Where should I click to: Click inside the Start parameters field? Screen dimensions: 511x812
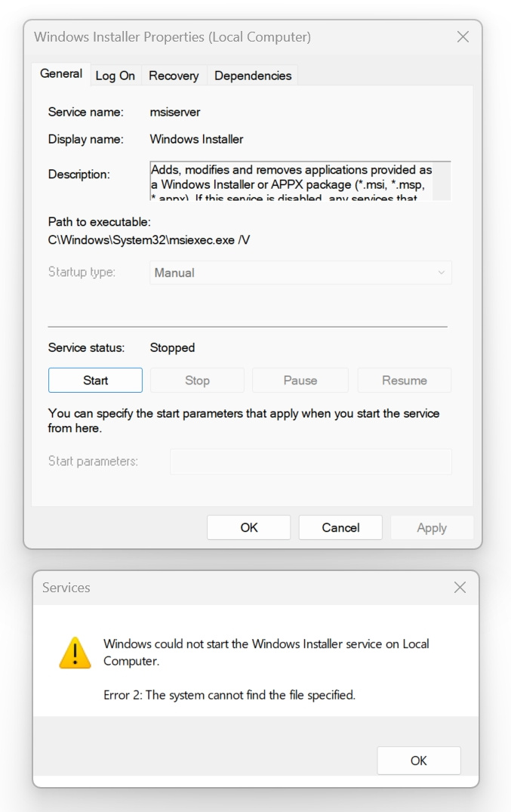(x=311, y=461)
